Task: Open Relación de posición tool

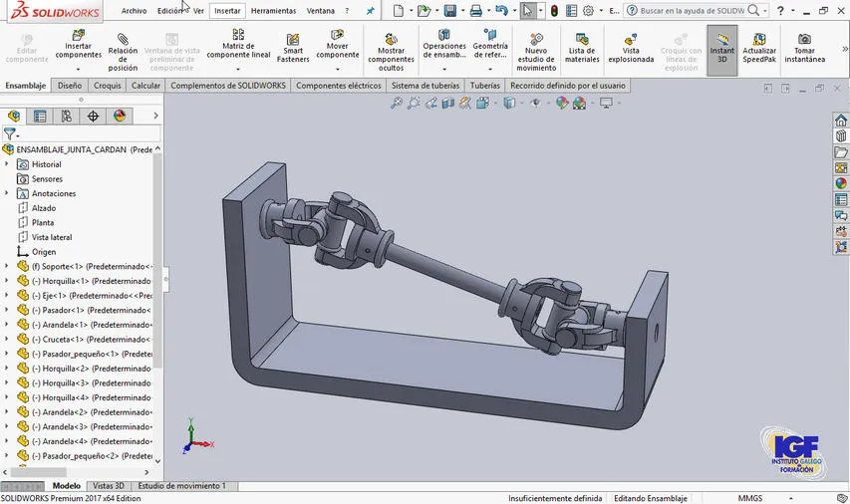Action: [x=123, y=52]
